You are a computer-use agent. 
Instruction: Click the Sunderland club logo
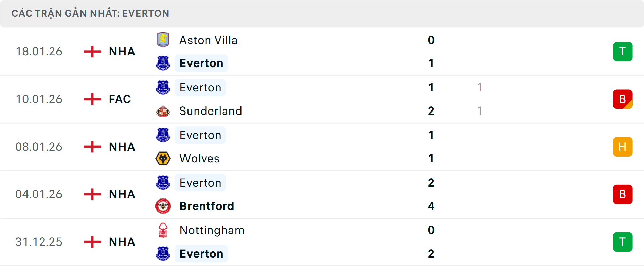pyautogui.click(x=163, y=111)
